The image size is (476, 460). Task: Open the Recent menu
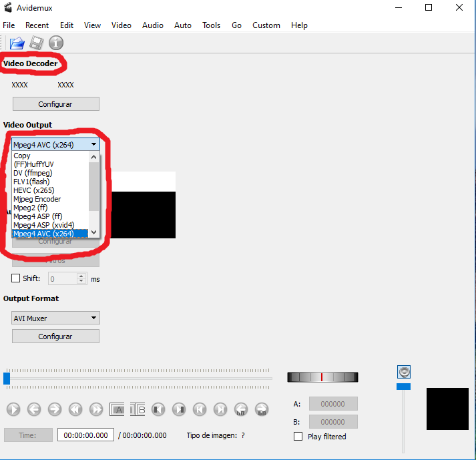(x=37, y=25)
